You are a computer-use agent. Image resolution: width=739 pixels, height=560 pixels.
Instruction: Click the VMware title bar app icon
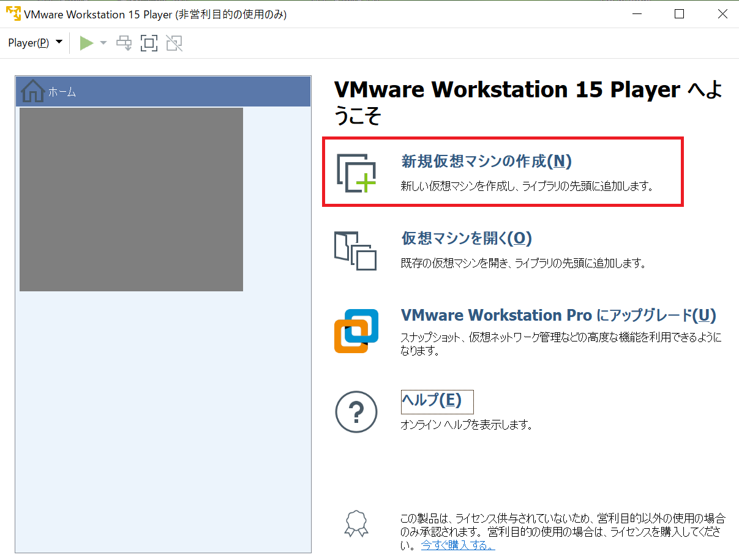coord(13,14)
